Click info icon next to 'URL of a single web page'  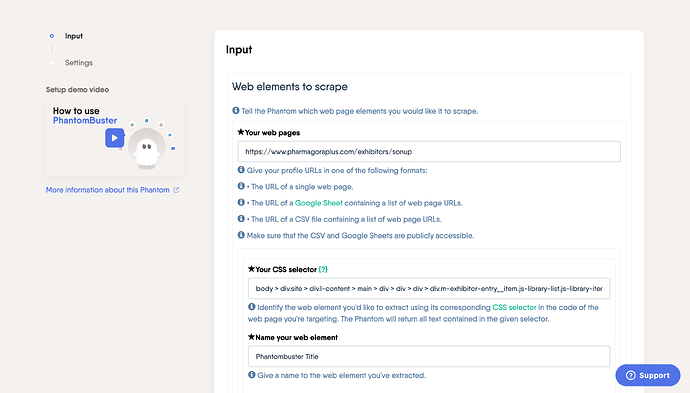241,186
